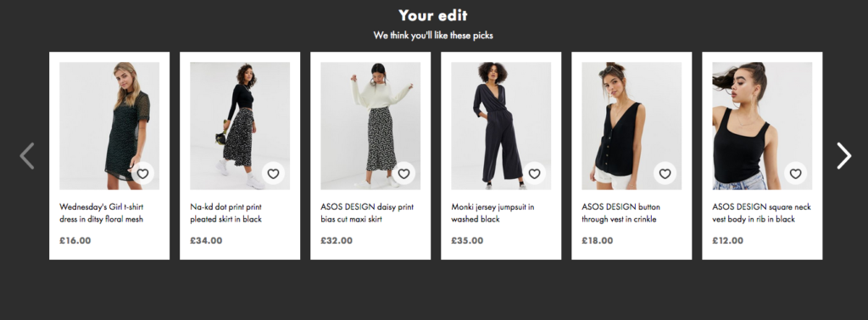Viewport: 868px width, 320px height.
Task: Open Wednesday's Girl t-shirt dress product image
Action: (109, 126)
